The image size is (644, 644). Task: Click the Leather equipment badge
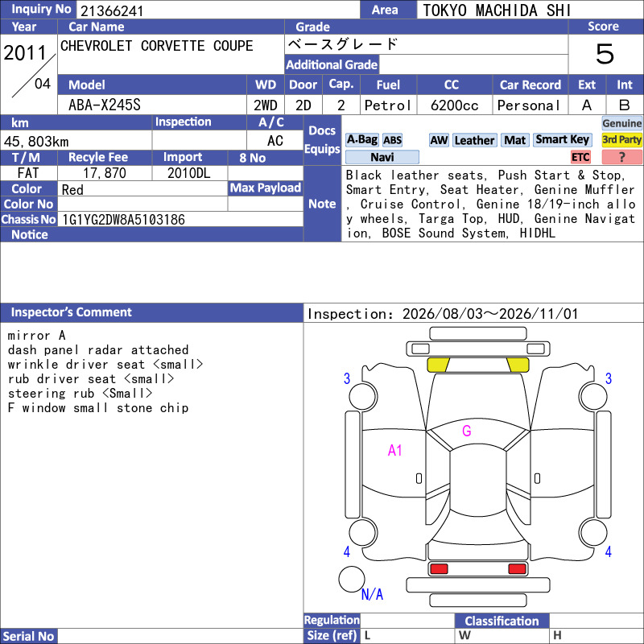pos(474,140)
